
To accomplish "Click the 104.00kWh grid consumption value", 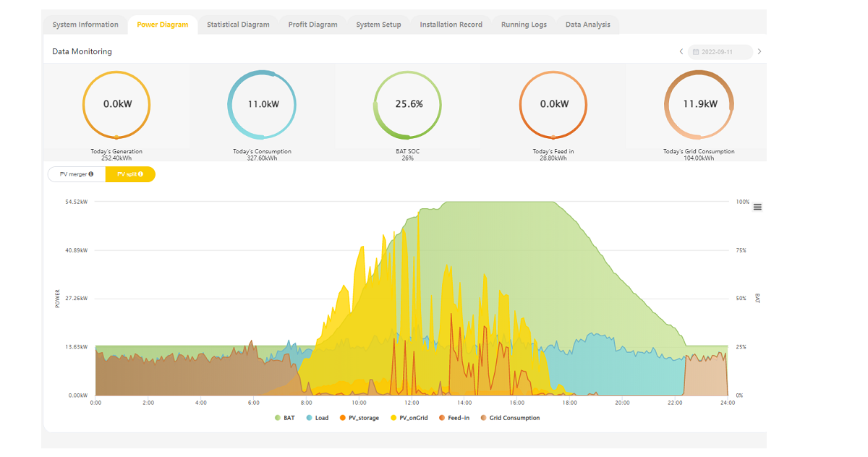I will [699, 158].
